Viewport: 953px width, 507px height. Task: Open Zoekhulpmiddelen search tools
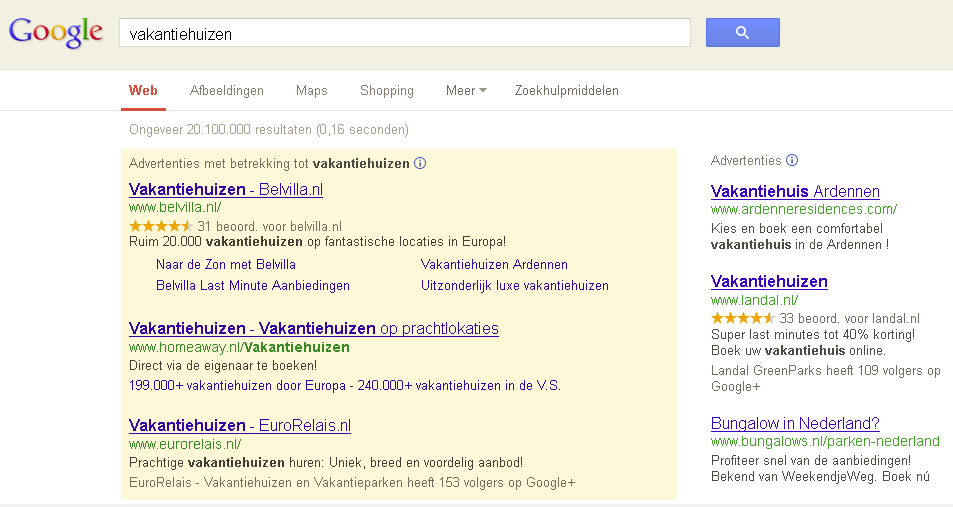click(566, 91)
